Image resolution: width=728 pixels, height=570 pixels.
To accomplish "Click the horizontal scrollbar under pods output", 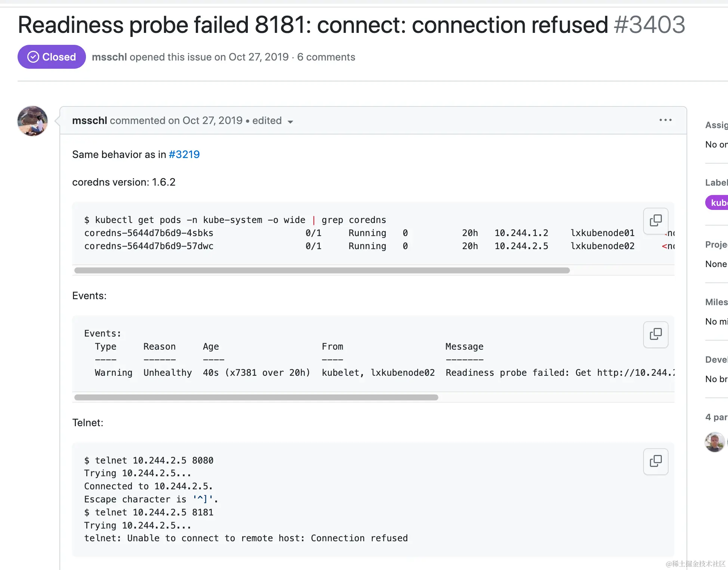I will [x=322, y=270].
